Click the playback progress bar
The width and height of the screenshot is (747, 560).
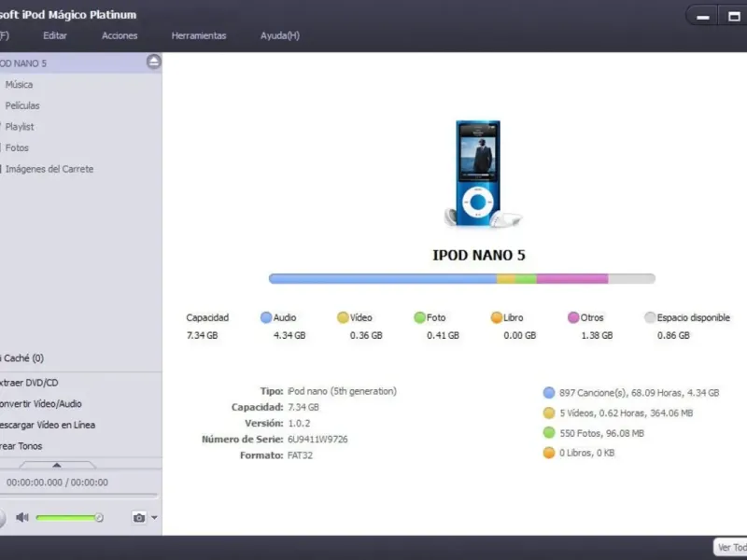(x=78, y=496)
